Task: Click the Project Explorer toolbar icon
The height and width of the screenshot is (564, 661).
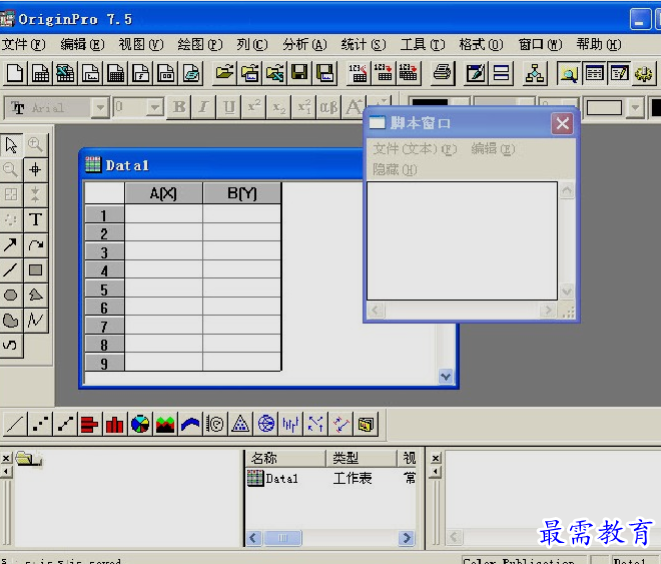Action: point(569,73)
